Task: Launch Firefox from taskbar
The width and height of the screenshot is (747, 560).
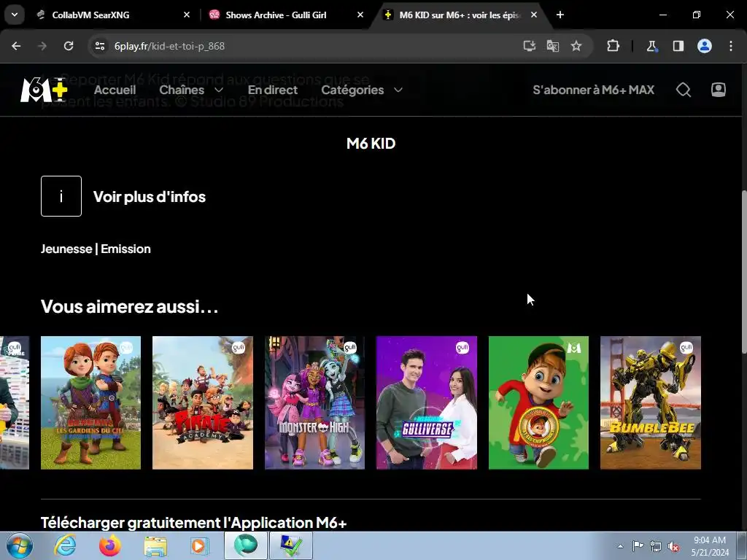Action: (x=110, y=545)
